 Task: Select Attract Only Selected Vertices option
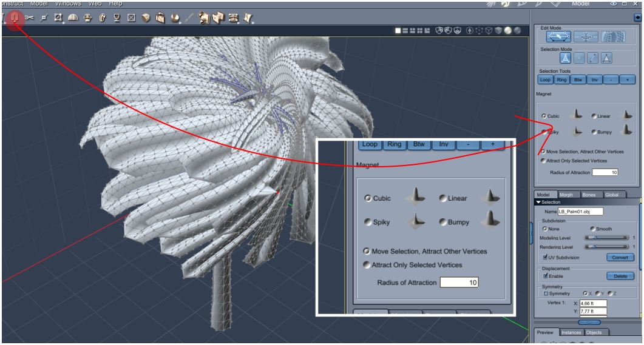click(x=543, y=161)
